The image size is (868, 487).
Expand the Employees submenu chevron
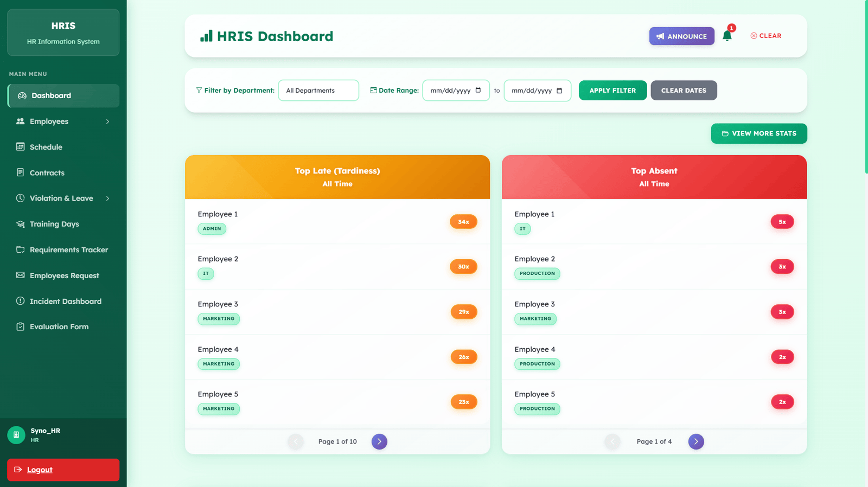click(107, 121)
